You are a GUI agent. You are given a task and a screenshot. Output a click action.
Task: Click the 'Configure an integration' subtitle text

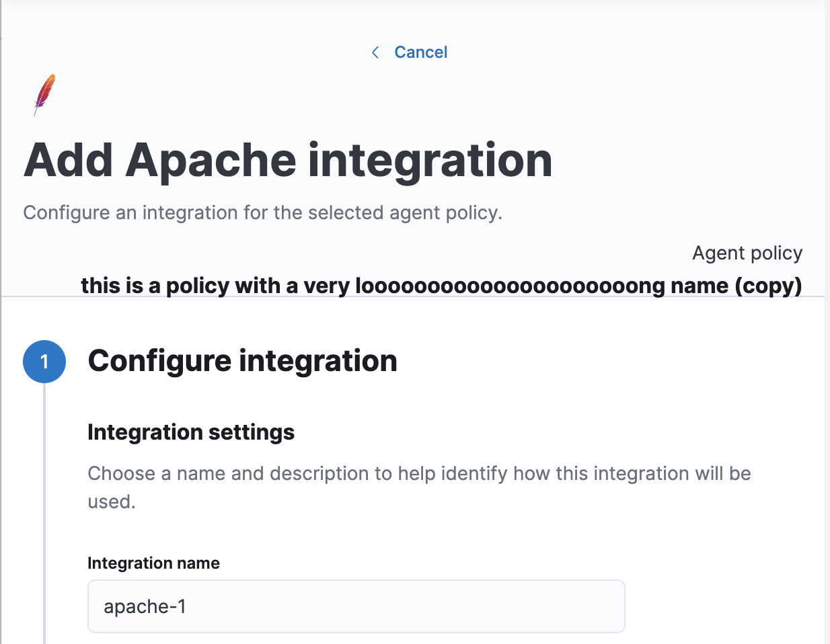[x=262, y=213]
